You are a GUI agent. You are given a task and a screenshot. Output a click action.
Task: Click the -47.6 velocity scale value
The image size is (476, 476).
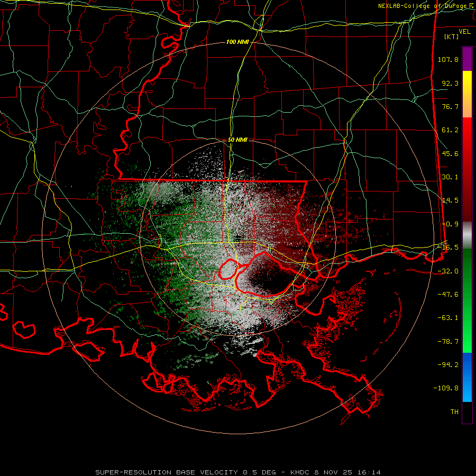pos(448,295)
